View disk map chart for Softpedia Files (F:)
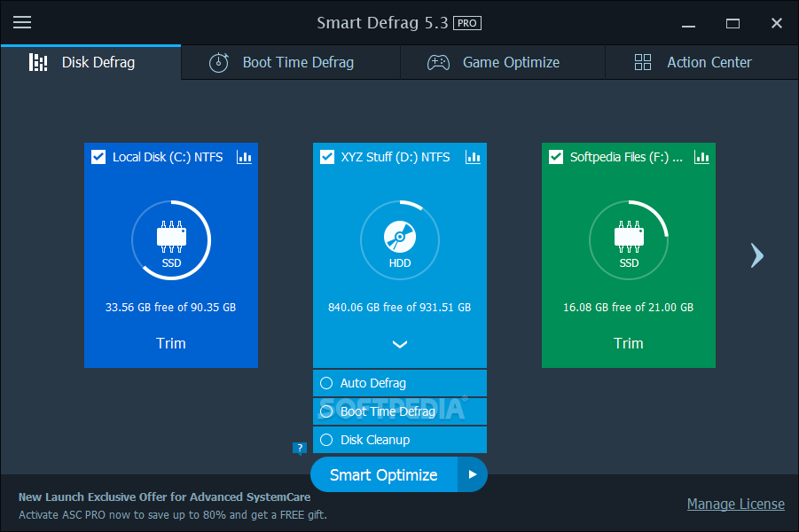This screenshot has height=532, width=799. pyautogui.click(x=701, y=157)
